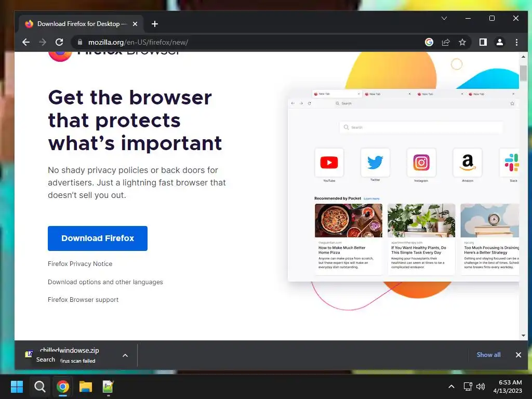Go back with the browser back arrow
The height and width of the screenshot is (399, 532).
(x=26, y=42)
